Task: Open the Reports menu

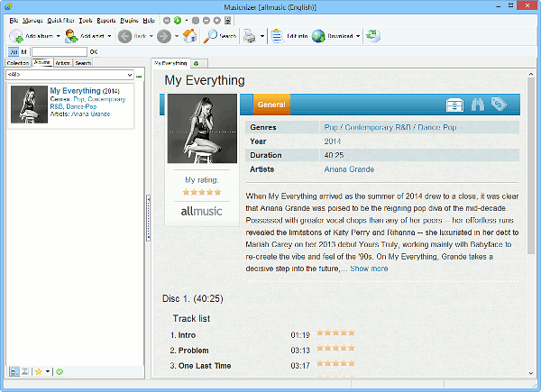Action: click(106, 21)
